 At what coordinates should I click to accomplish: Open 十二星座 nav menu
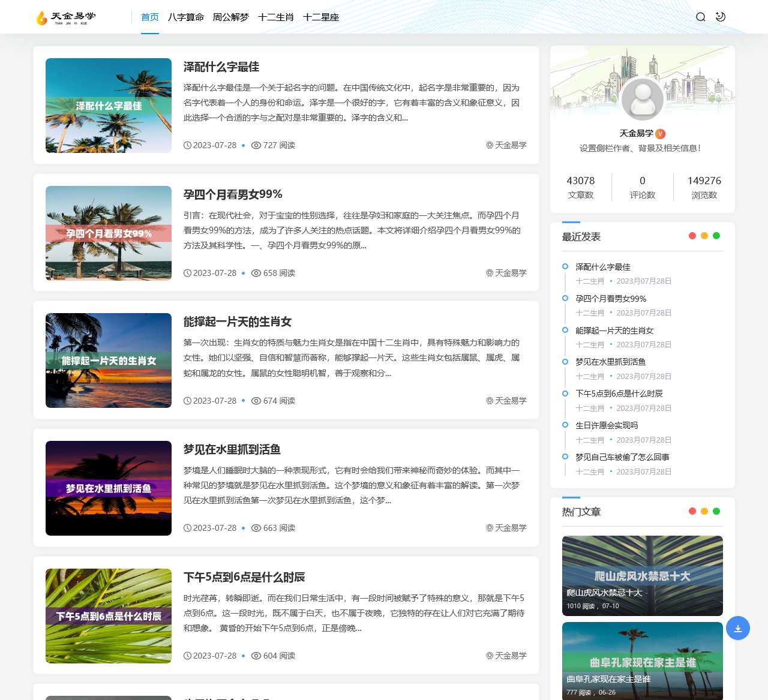coord(321,17)
